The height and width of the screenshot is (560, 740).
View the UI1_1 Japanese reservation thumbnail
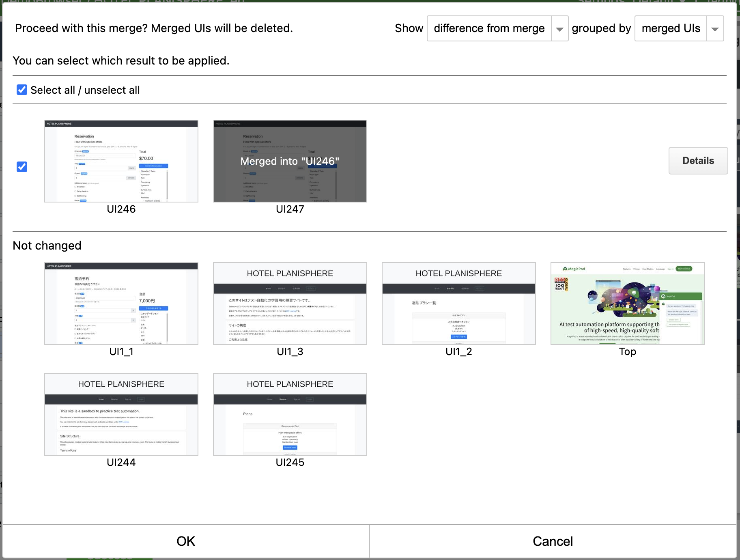tap(121, 304)
